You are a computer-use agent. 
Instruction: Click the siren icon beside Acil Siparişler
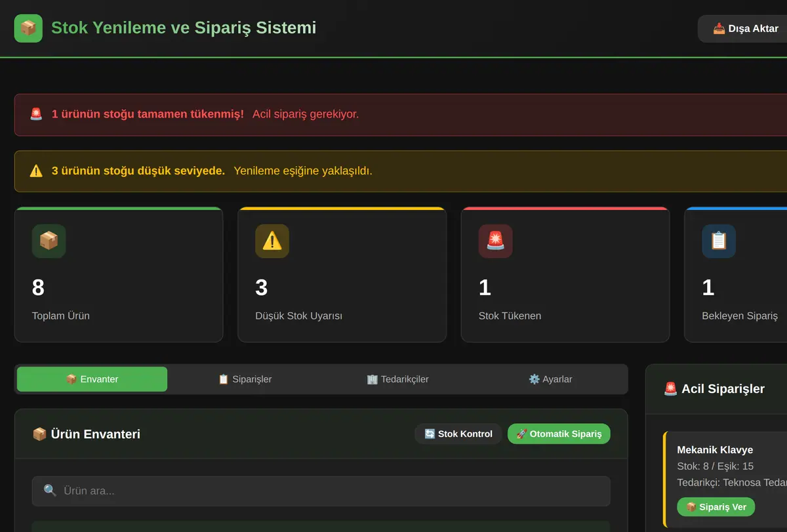[670, 389]
